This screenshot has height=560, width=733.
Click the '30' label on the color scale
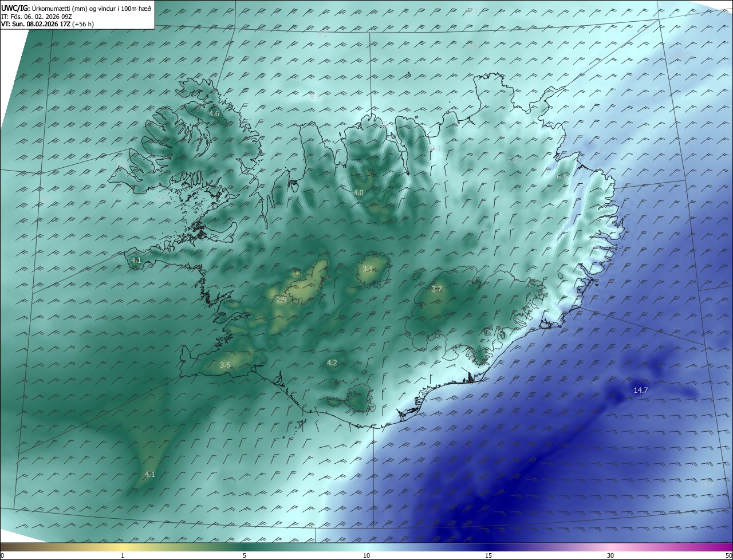pos(610,555)
